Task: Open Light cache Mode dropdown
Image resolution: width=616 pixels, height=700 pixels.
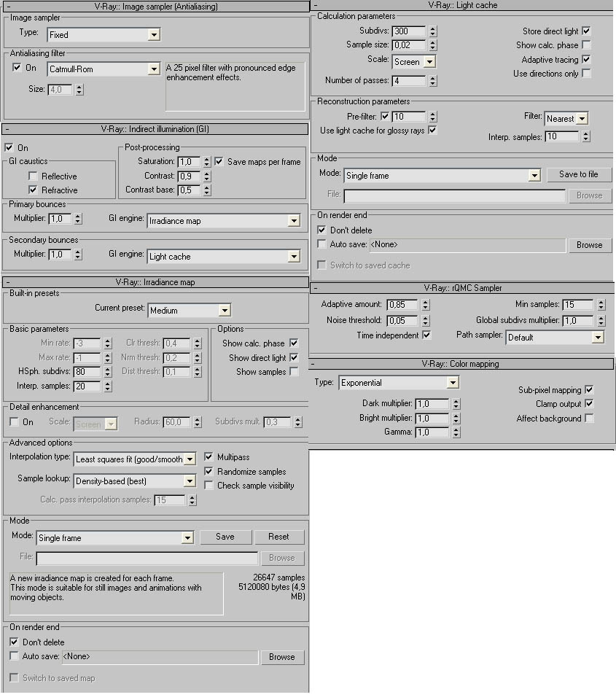Action: click(442, 176)
